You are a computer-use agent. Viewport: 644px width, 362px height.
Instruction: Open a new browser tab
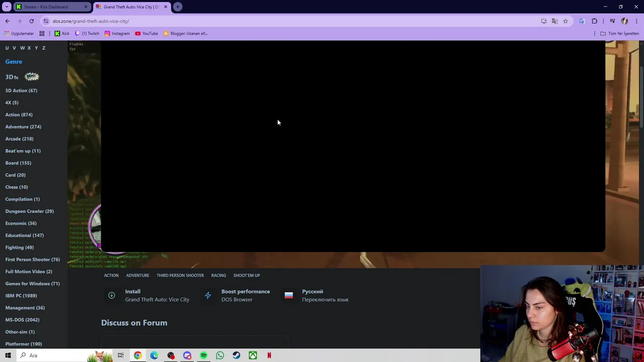tap(178, 7)
